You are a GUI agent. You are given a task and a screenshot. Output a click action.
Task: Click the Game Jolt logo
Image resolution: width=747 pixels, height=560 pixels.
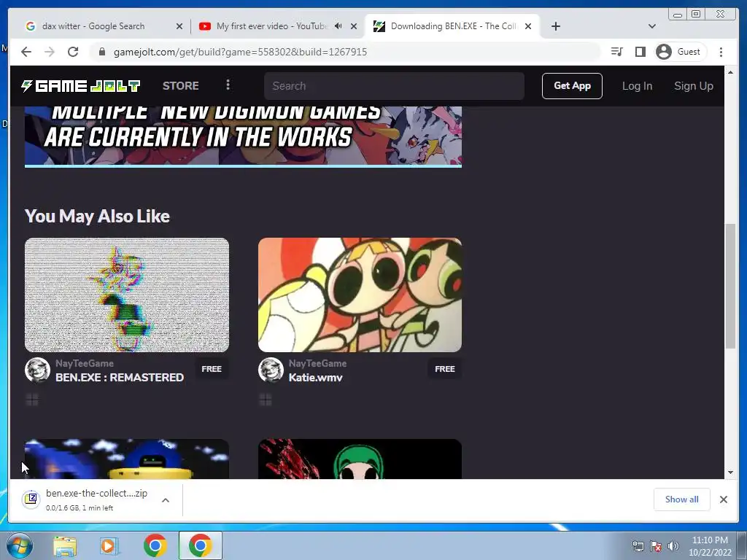(x=80, y=86)
